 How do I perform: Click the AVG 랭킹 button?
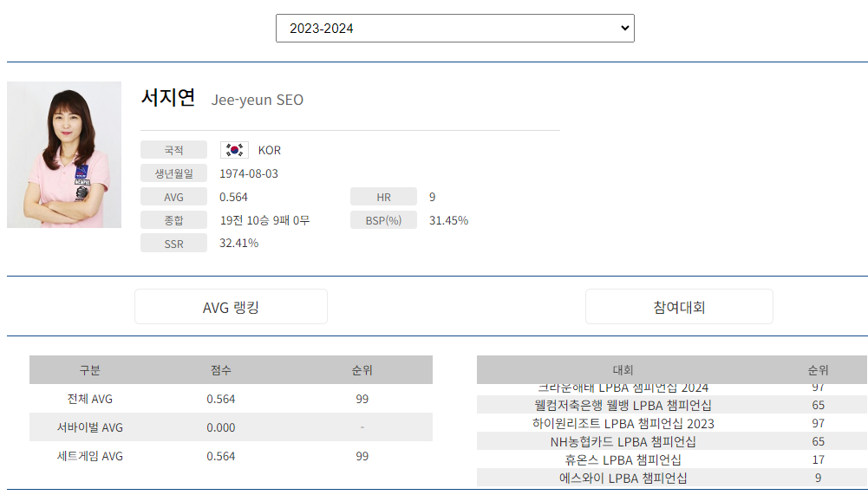(x=231, y=307)
